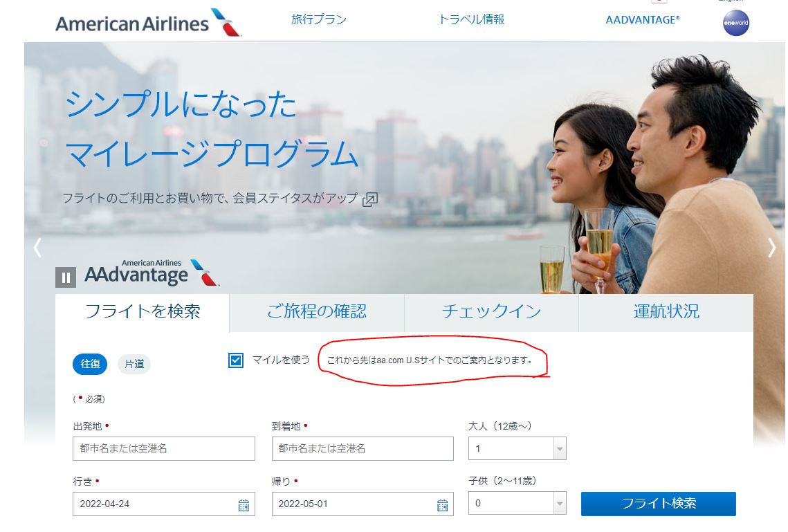This screenshot has height=532, width=788.
Task: Select 往復 round trip option
Action: (x=90, y=364)
